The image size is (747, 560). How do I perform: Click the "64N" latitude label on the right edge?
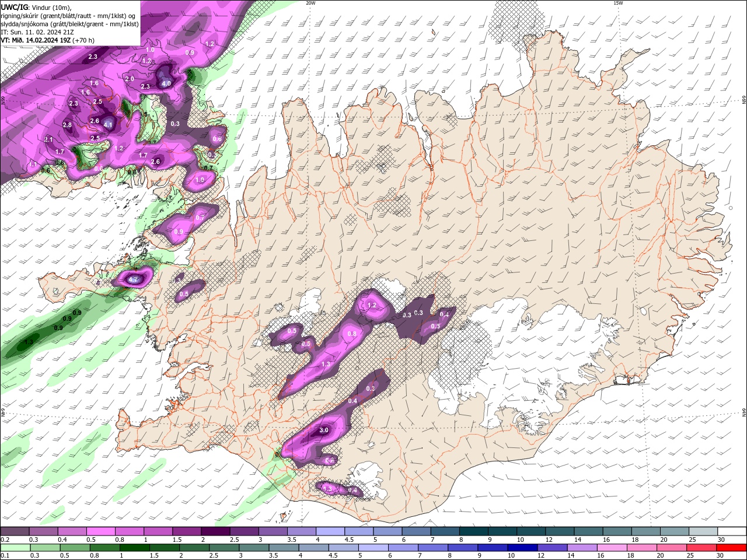tap(744, 413)
